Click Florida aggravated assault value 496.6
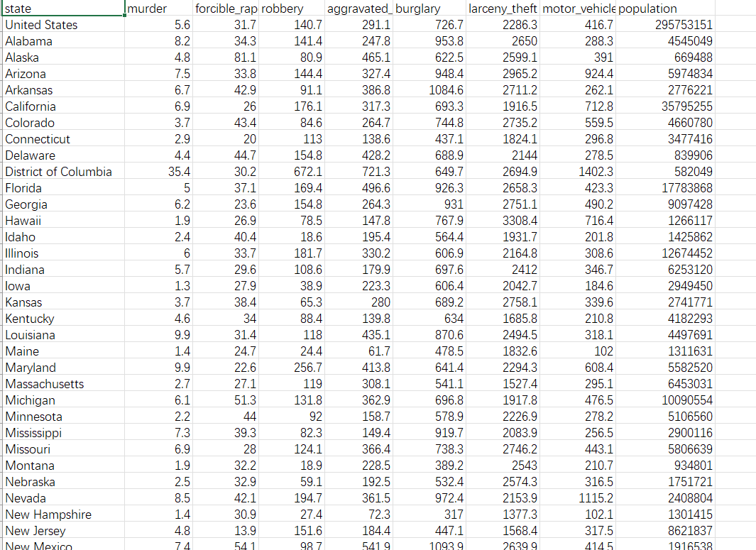This screenshot has height=550, width=756. [x=358, y=188]
